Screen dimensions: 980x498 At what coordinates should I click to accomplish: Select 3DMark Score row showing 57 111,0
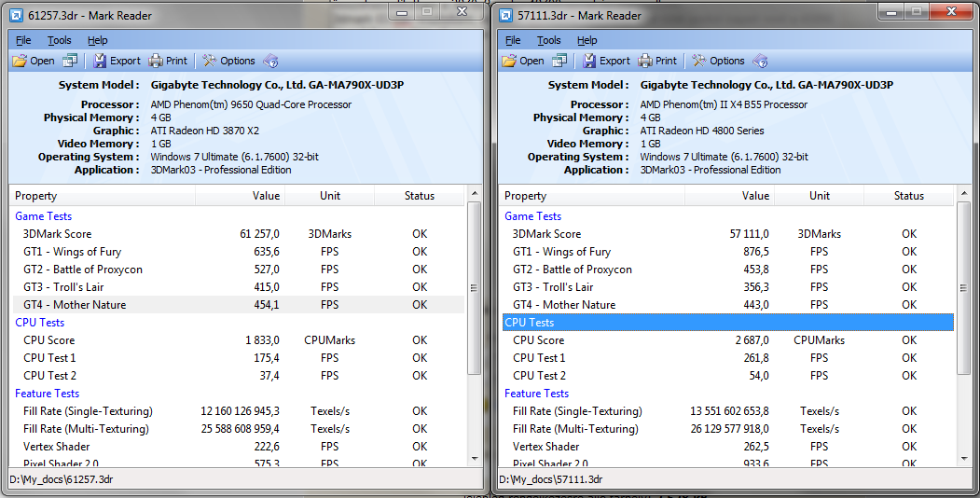pyautogui.click(x=728, y=234)
